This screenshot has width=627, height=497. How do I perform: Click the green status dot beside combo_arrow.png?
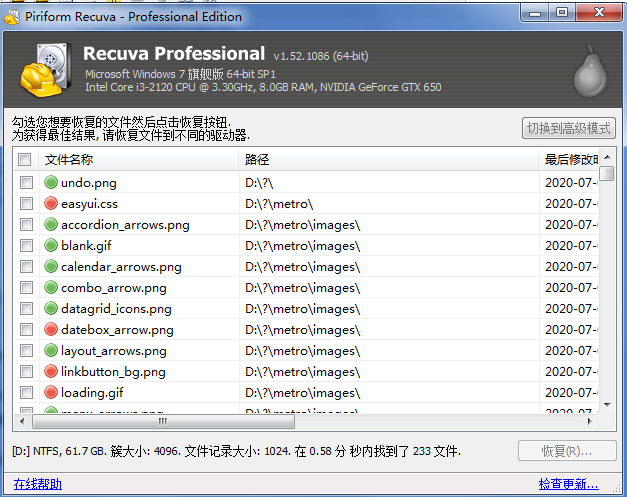(51, 287)
